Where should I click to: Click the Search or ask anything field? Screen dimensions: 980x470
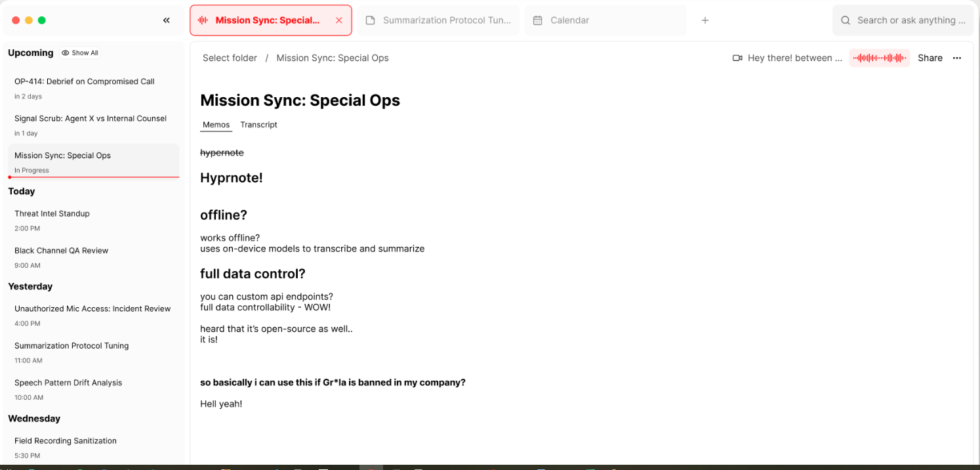tap(911, 20)
